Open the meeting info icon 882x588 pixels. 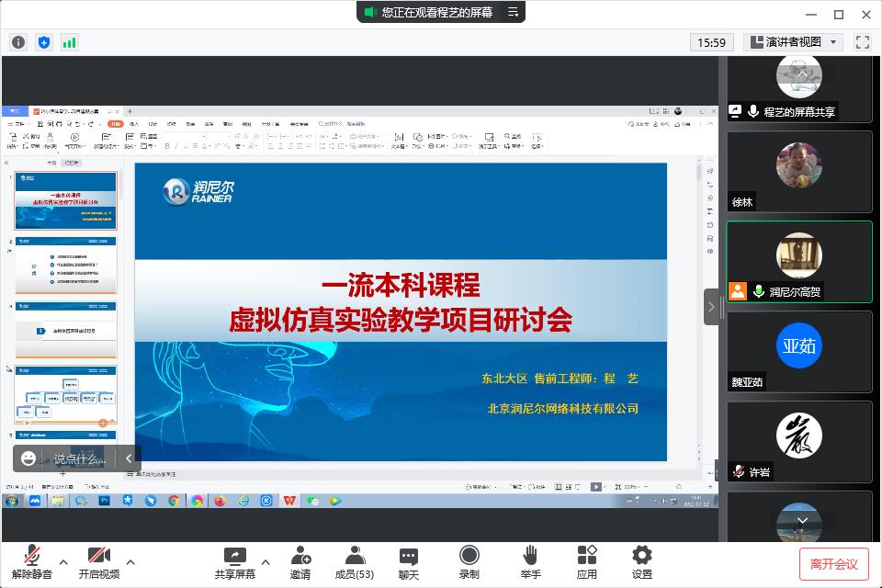18,42
